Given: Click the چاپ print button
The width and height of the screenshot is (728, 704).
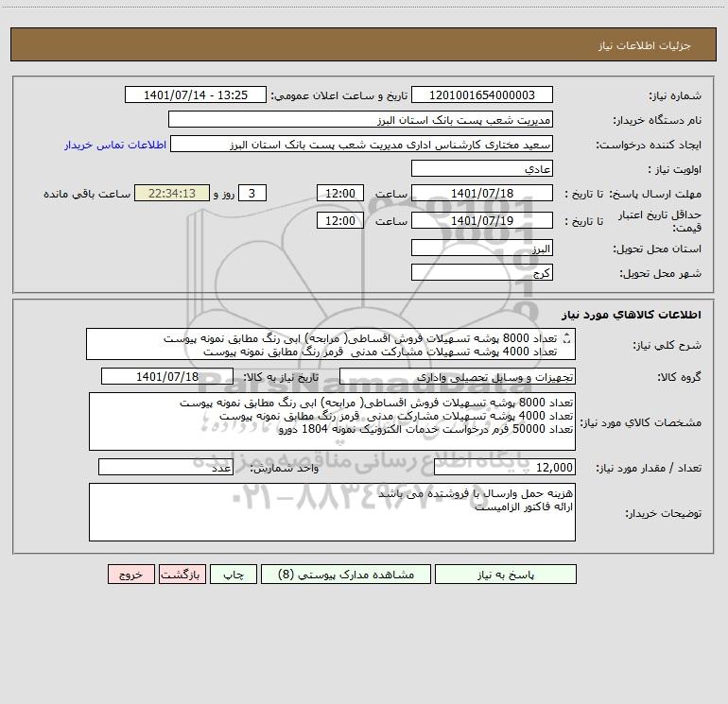Looking at the screenshot, I should tap(234, 574).
